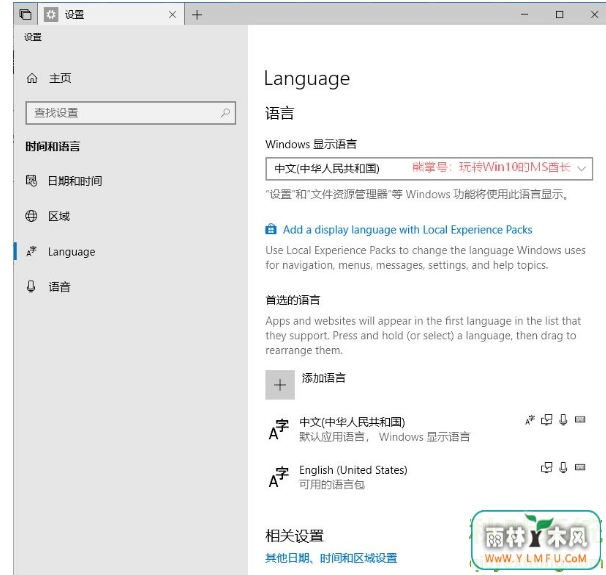The image size is (606, 575).
Task: Click the 相关设置 heading
Action: [x=294, y=536]
